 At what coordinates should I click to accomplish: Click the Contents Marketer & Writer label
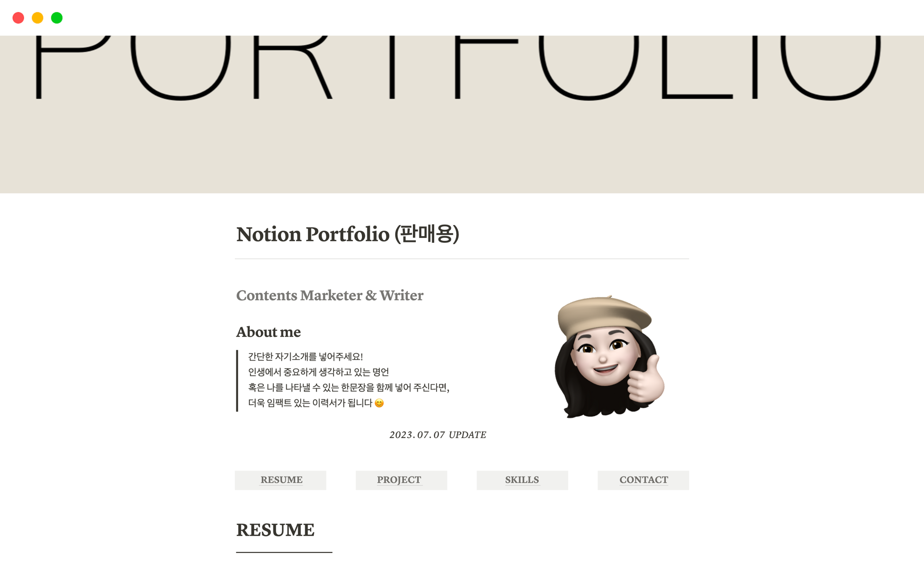tap(330, 294)
